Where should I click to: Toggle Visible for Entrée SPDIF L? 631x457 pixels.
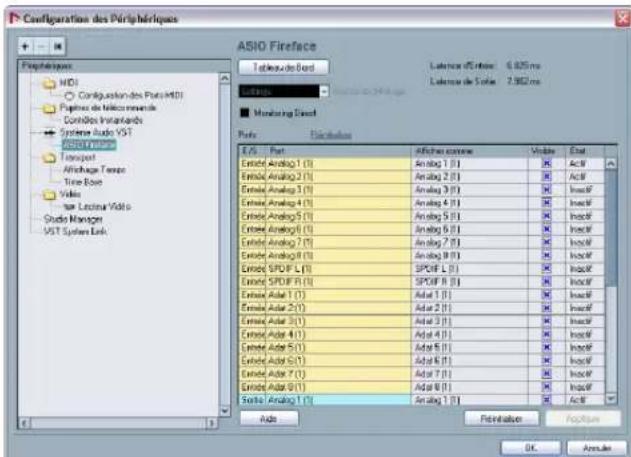pos(546,269)
